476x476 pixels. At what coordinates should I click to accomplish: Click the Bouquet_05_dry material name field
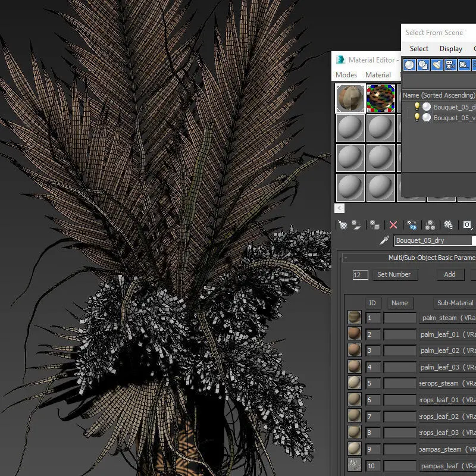pos(433,241)
